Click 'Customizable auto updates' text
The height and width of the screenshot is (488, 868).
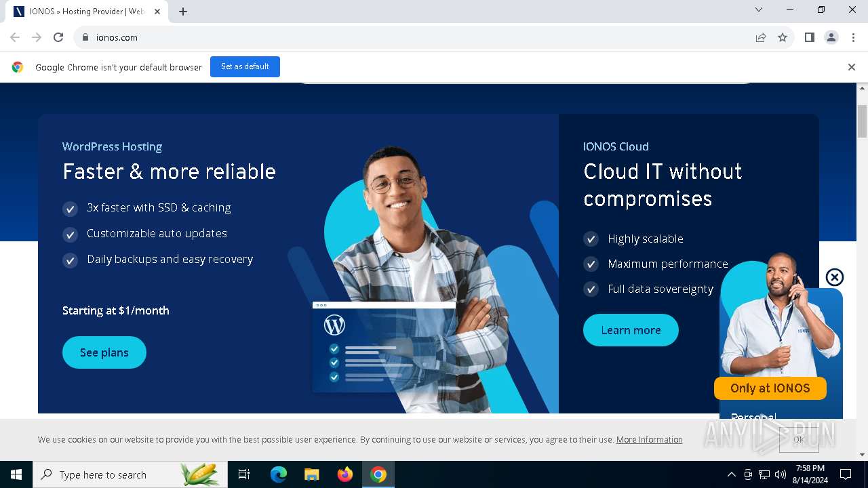click(157, 233)
